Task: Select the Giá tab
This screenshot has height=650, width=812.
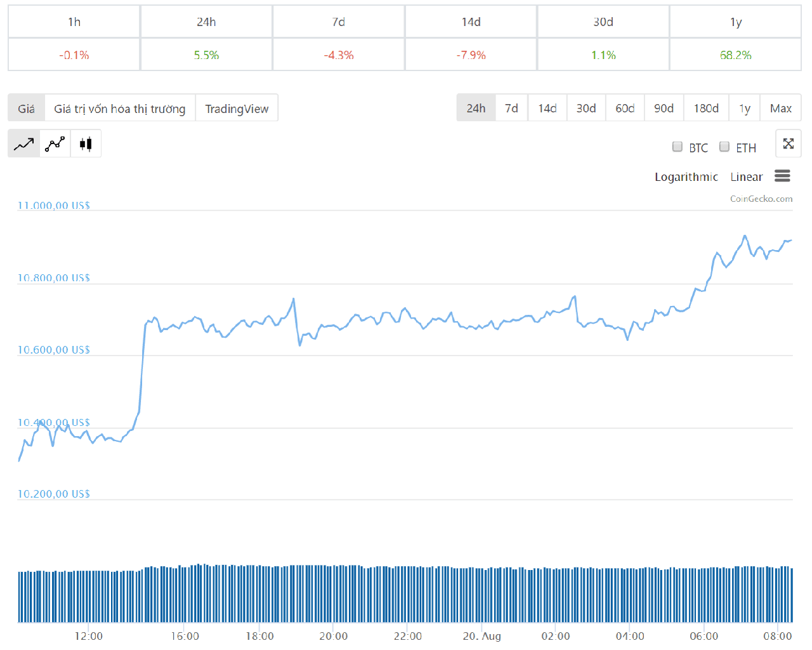Action: coord(27,108)
